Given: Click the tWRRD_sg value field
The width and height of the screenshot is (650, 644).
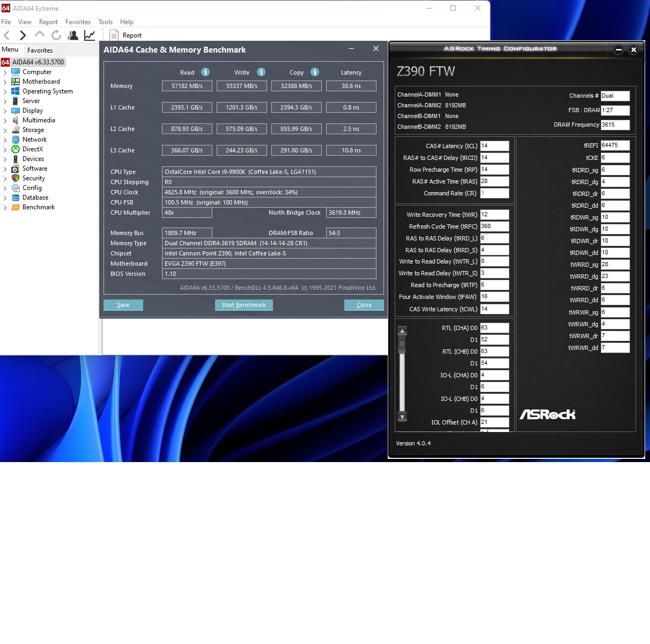Looking at the screenshot, I should pos(615,265).
